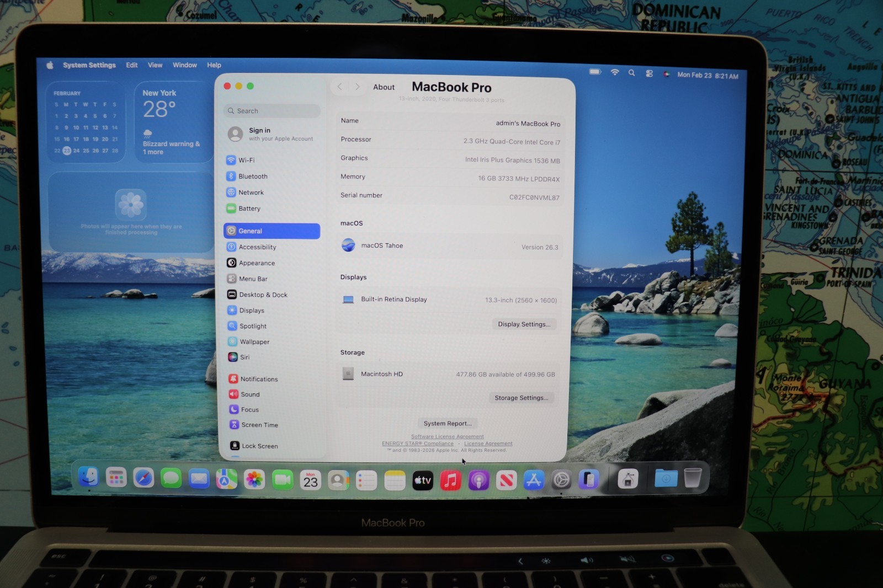The width and height of the screenshot is (883, 588).
Task: Click Storage Settings button
Action: pos(522,398)
